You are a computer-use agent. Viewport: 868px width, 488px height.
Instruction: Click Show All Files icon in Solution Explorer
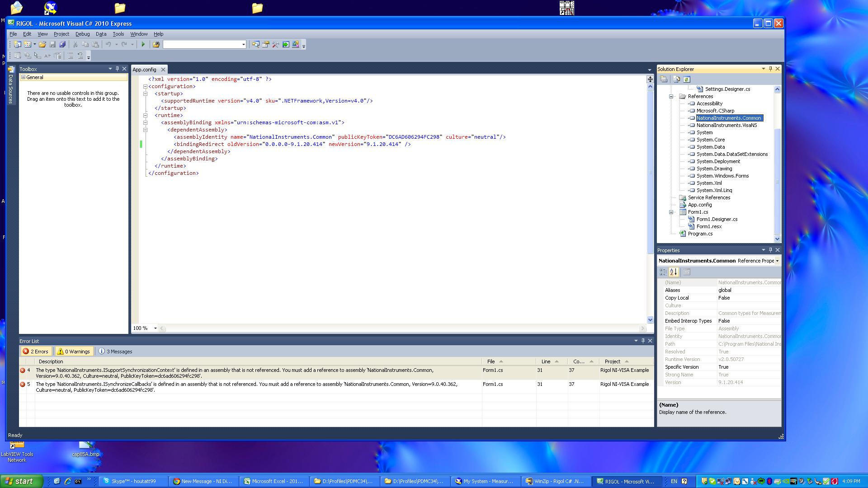(677, 80)
